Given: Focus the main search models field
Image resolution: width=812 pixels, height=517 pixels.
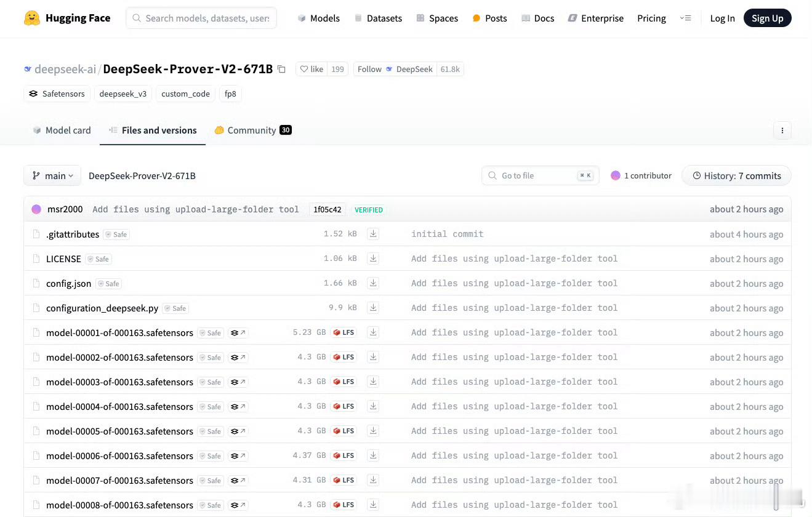Looking at the screenshot, I should coord(201,18).
